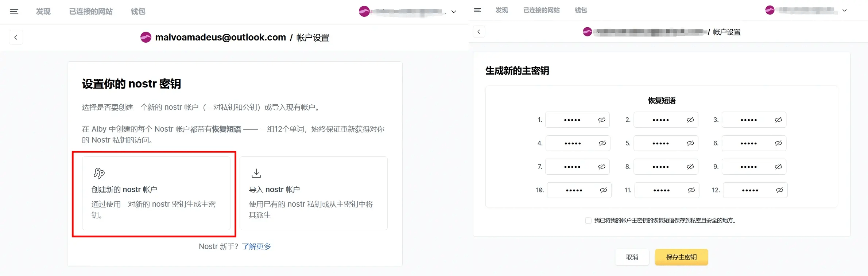Image resolution: width=868 pixels, height=276 pixels.
Task: Click recovery word 8 input field
Action: tap(666, 167)
